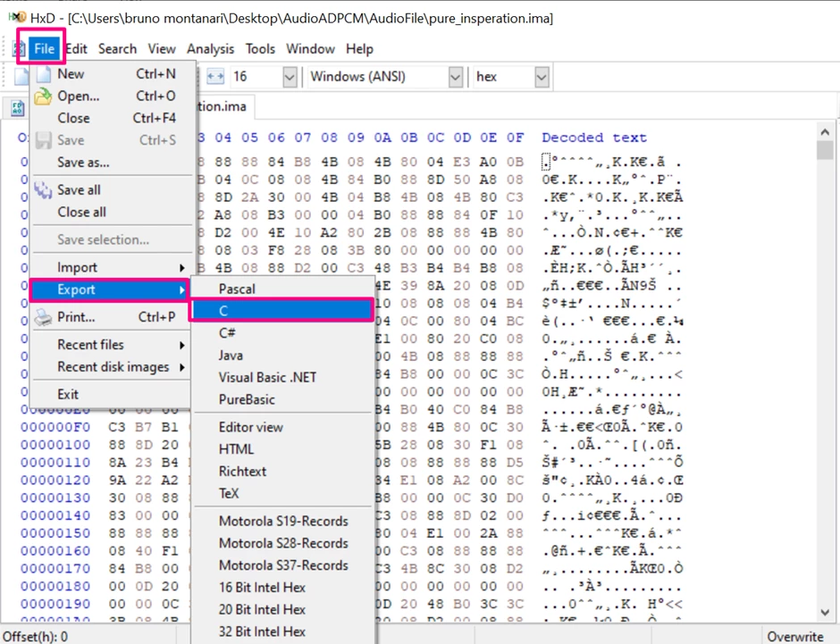This screenshot has width=840, height=644.
Task: Export as 16 Bit Intel Hex
Action: pyautogui.click(x=282, y=588)
